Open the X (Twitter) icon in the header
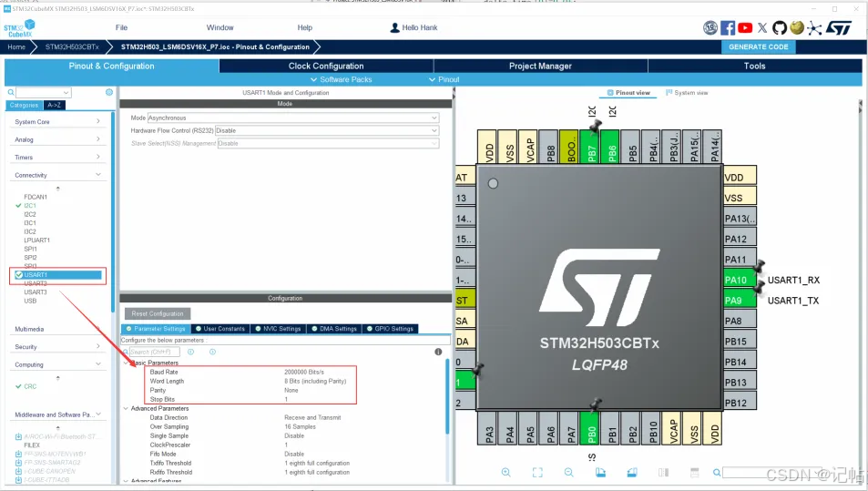Screen dimensions: 868x491 click(x=762, y=27)
